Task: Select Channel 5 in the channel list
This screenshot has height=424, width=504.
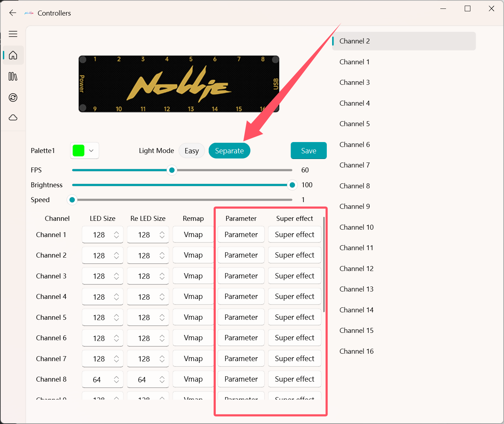Action: (x=354, y=124)
